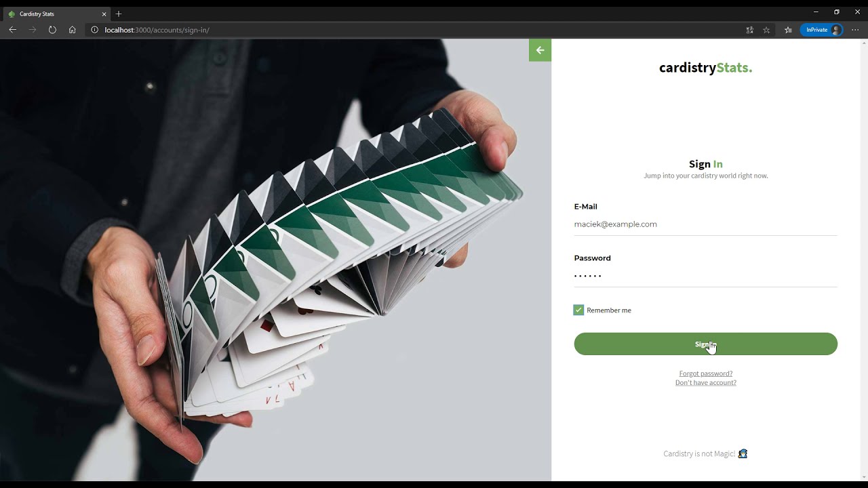This screenshot has width=868, height=488.
Task: Minimize the browser window
Action: point(815,12)
